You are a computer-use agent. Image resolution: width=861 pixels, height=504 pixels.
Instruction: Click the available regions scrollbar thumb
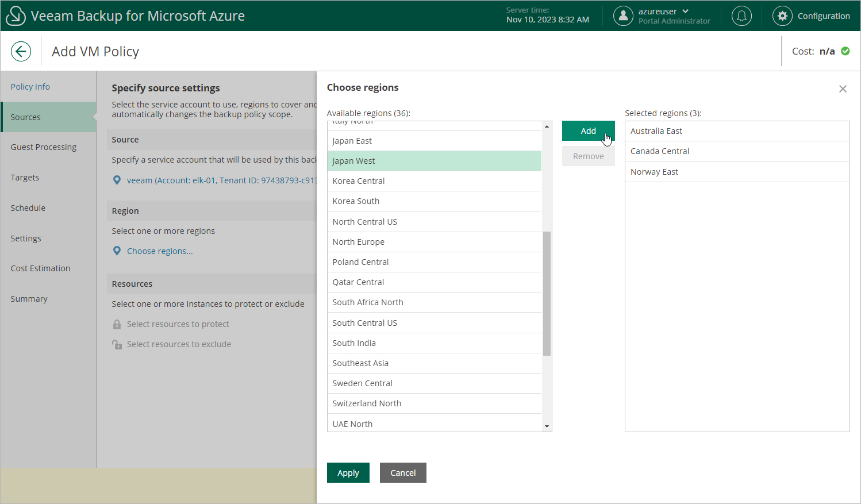pos(547,294)
